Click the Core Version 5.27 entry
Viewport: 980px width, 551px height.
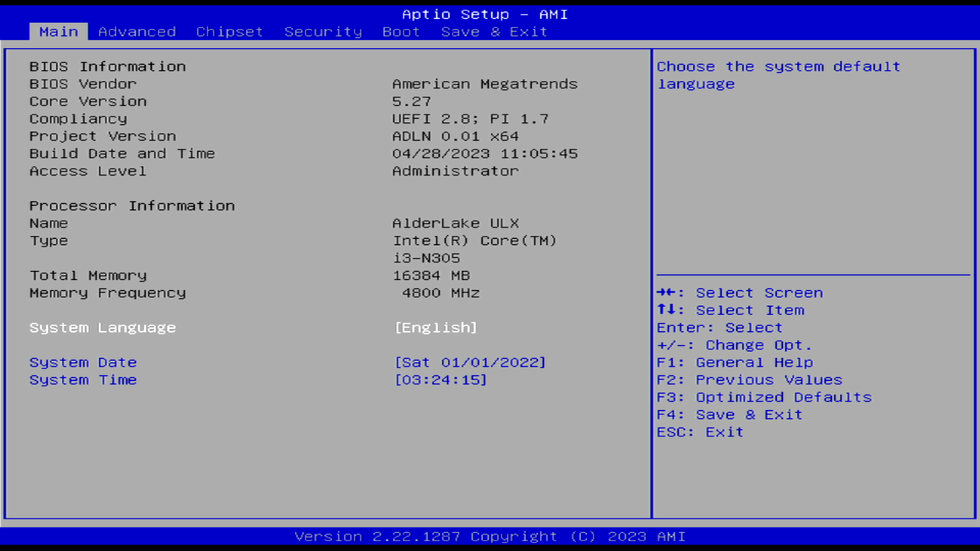(412, 101)
